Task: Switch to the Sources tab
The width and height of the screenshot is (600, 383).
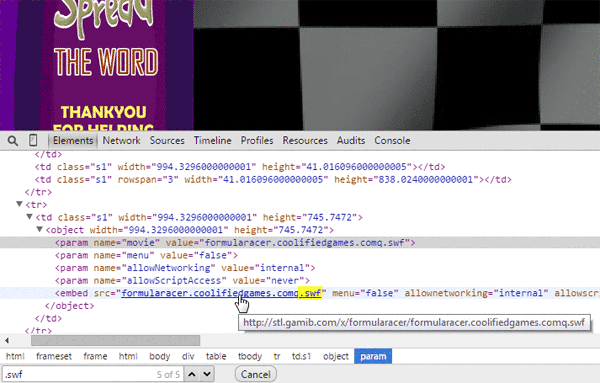Action: pyautogui.click(x=167, y=140)
